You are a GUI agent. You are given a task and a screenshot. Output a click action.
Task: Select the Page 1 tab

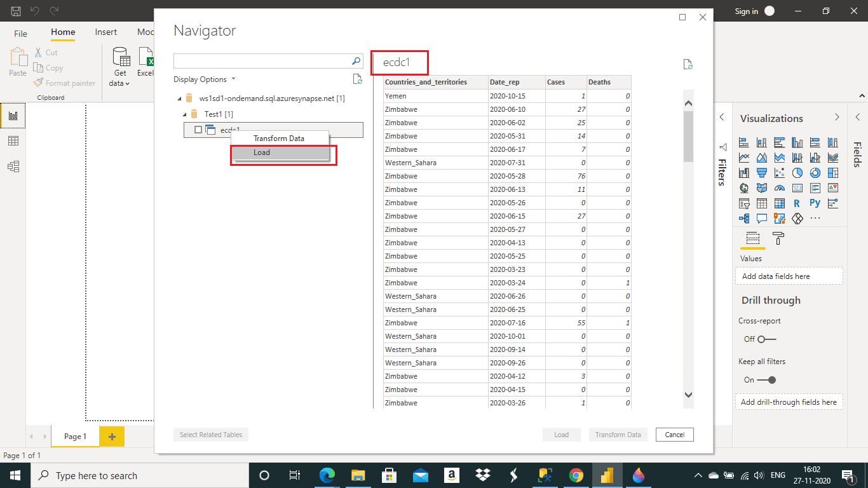(x=75, y=437)
